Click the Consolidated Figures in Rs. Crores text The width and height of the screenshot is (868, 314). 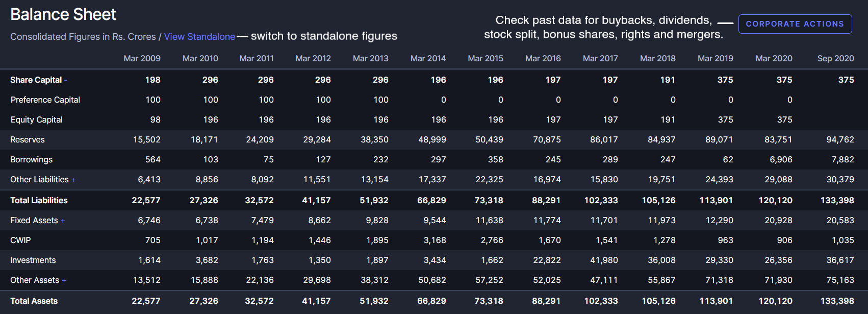83,37
